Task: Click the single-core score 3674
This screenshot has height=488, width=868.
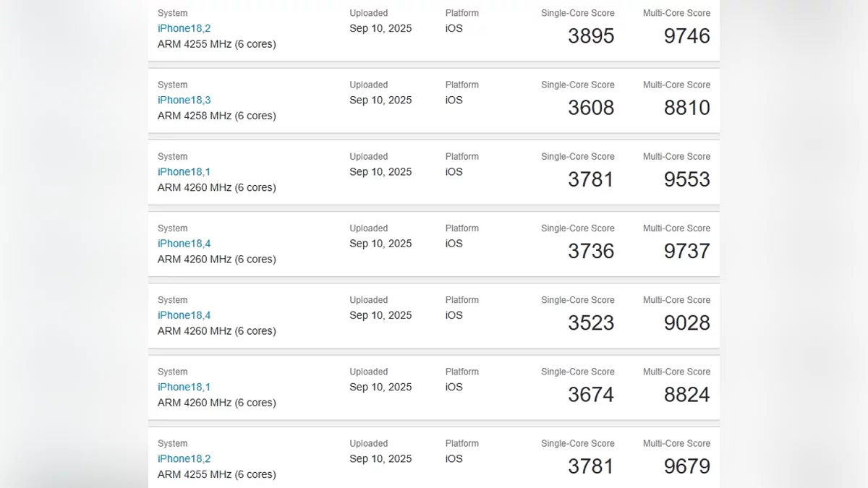Action: (590, 395)
